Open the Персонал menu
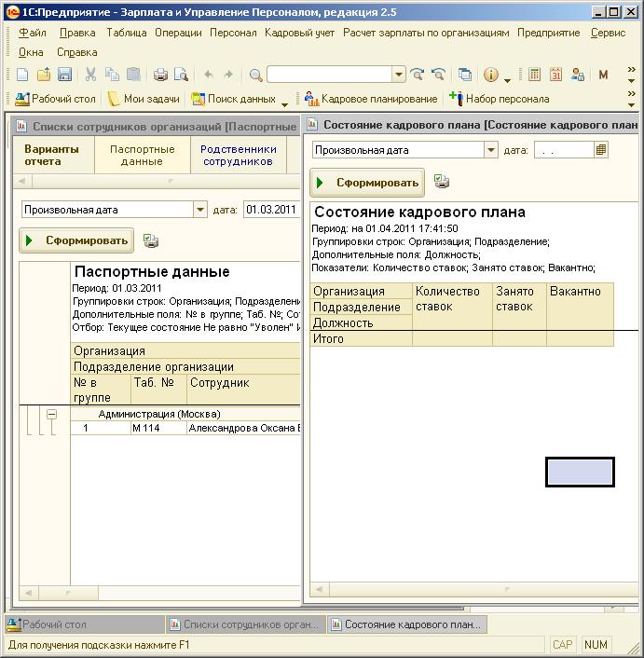 tap(233, 33)
